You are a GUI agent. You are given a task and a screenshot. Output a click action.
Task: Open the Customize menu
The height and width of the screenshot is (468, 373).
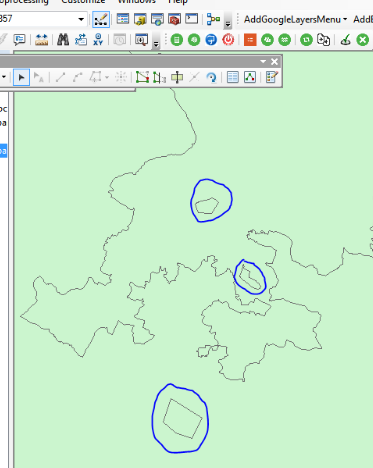[x=83, y=2]
